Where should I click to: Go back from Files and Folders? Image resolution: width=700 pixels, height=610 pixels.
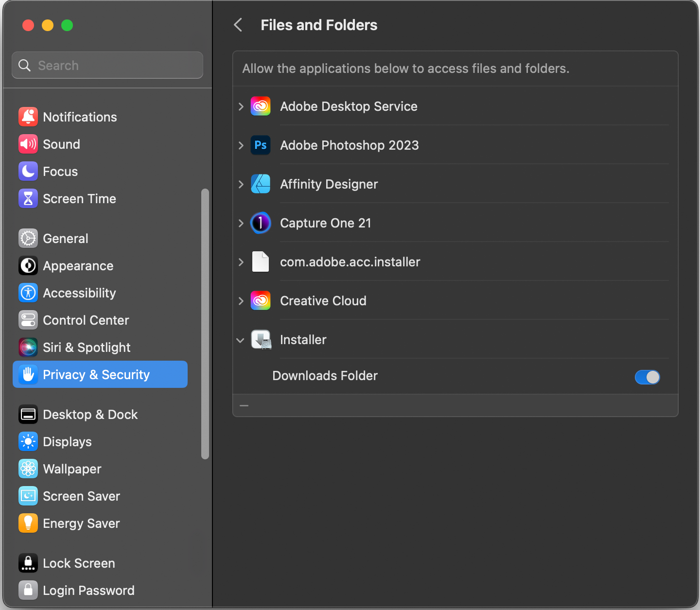pyautogui.click(x=238, y=25)
